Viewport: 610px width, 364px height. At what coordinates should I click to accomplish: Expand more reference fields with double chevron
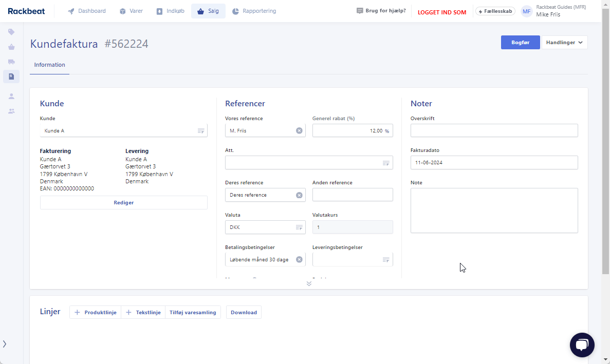coord(309,283)
